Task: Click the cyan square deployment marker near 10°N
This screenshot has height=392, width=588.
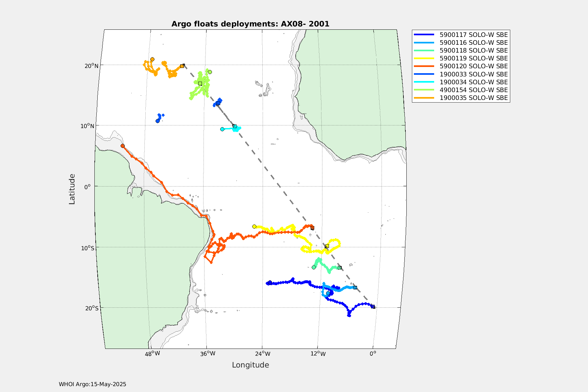Action: 234,126
